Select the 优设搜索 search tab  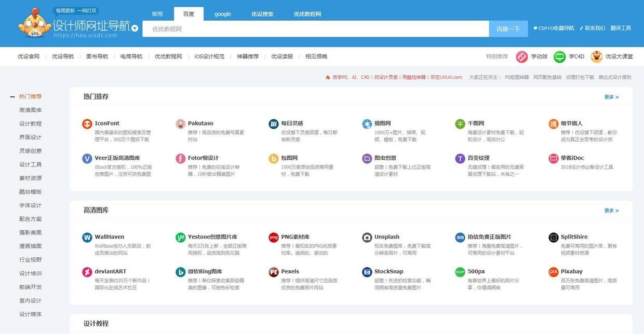262,14
